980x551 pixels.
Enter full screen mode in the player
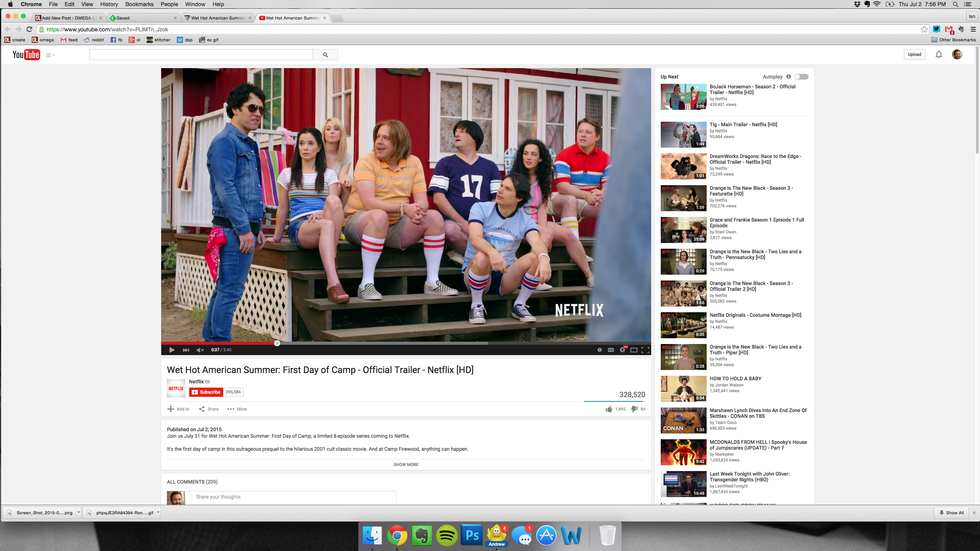click(x=645, y=350)
